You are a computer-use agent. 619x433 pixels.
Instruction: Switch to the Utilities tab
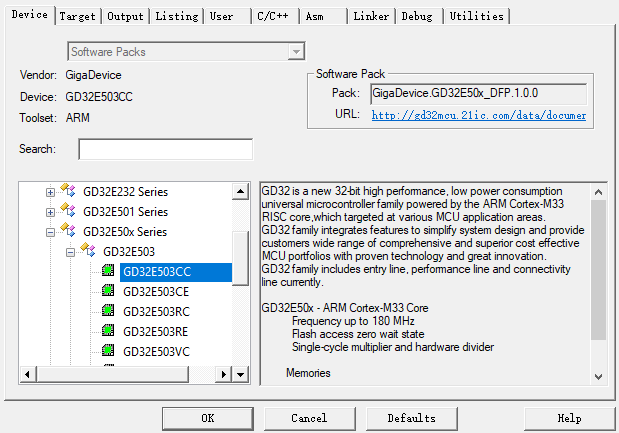[x=476, y=16]
